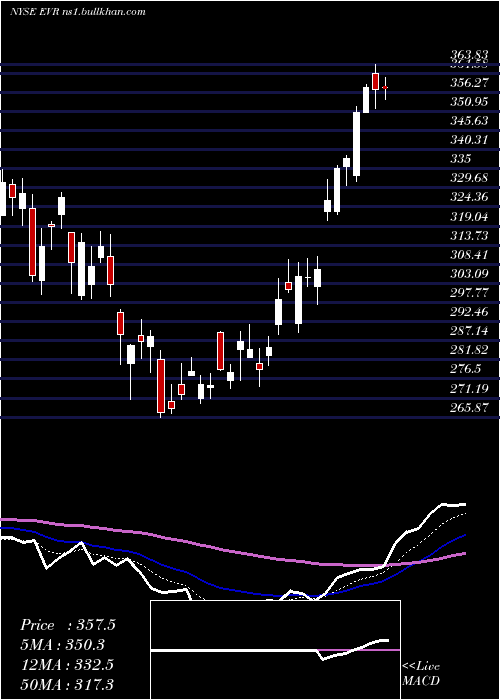This screenshot has width=500, height=700.
Task: Click the 303.09 price level label
Action: (469, 273)
